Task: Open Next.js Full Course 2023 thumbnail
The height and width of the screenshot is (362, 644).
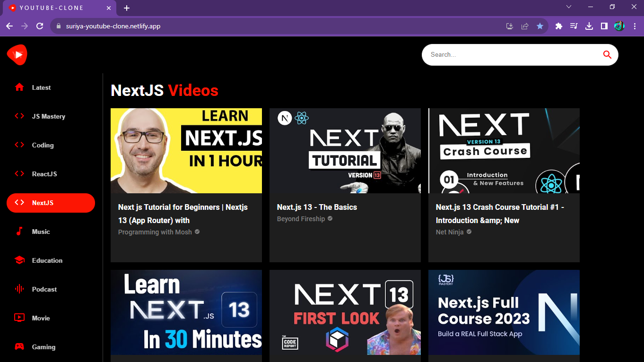Action: click(x=504, y=312)
